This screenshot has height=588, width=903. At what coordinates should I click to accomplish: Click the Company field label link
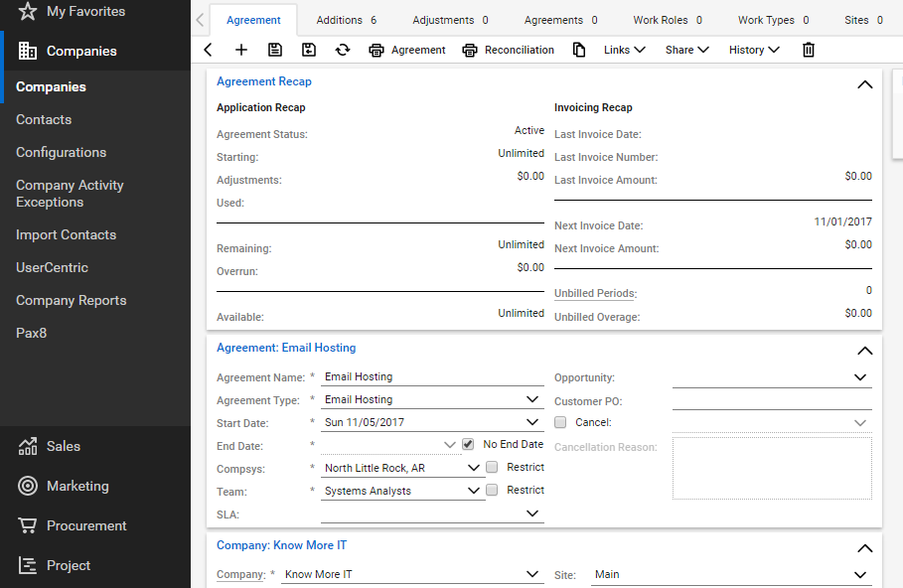click(240, 574)
